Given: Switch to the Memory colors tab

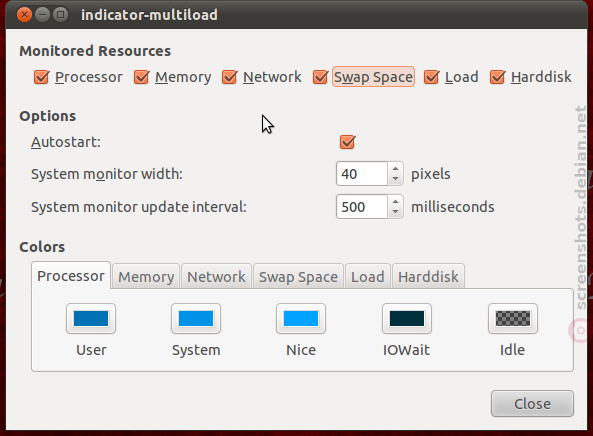Looking at the screenshot, I should [x=146, y=277].
